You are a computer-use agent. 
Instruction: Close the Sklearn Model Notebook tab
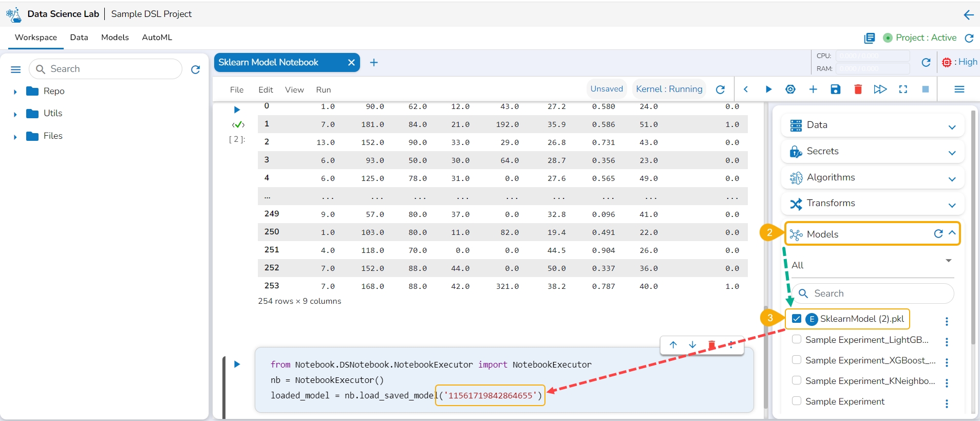(351, 63)
